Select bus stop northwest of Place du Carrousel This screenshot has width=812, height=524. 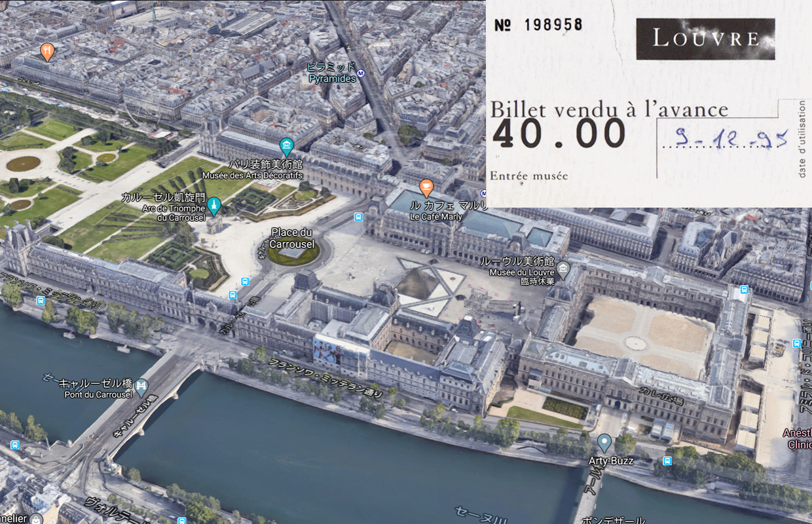(x=245, y=282)
